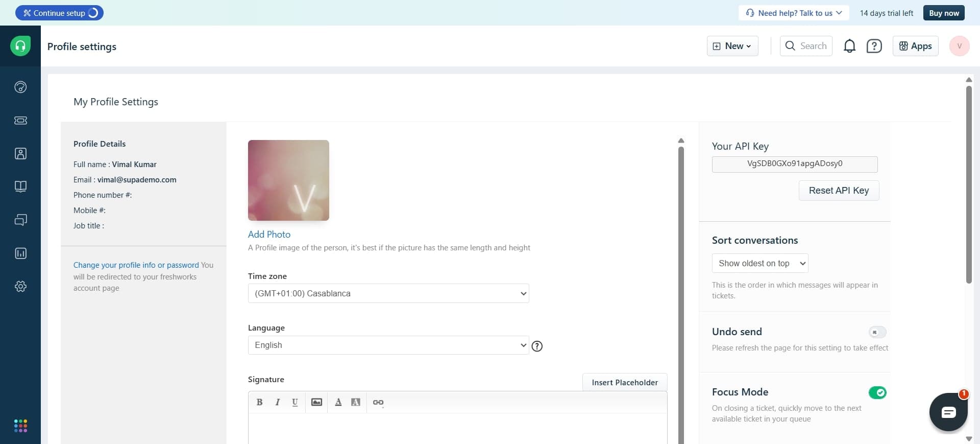Click the Continue setup button

(59, 13)
